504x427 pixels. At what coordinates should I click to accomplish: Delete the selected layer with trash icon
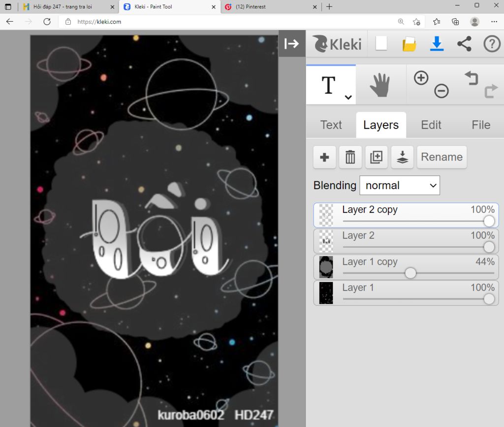pyautogui.click(x=350, y=157)
